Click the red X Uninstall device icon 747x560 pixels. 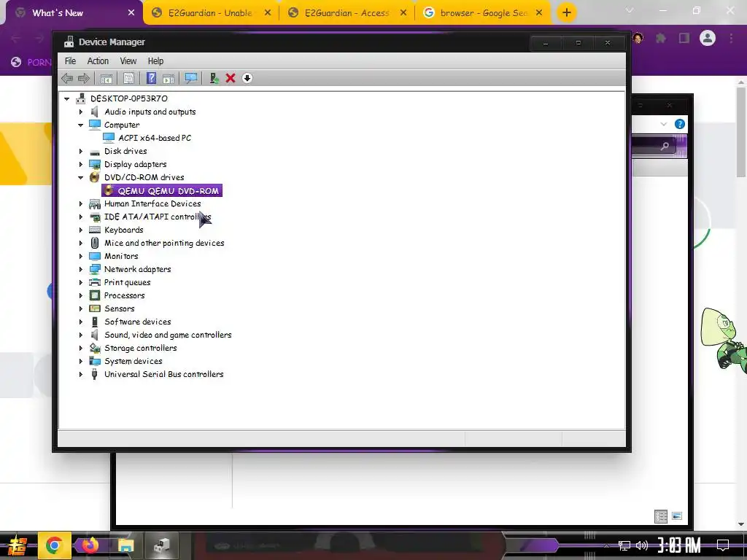pyautogui.click(x=231, y=78)
